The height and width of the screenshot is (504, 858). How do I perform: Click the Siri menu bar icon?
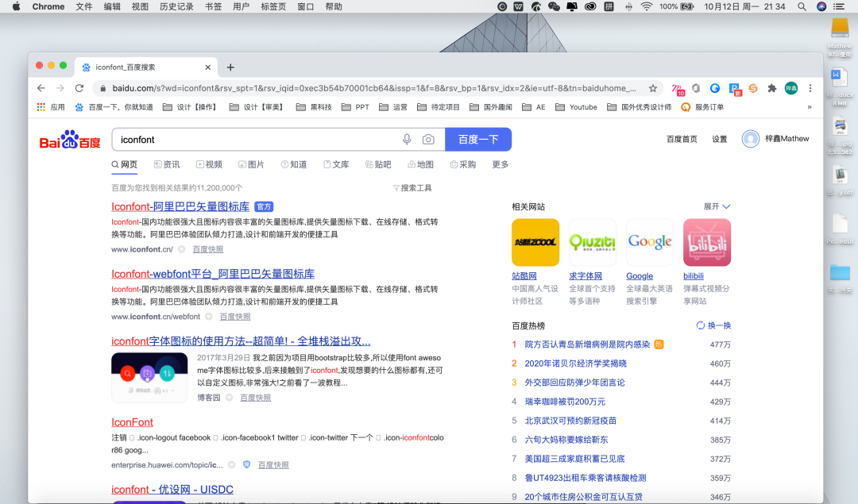pyautogui.click(x=821, y=6)
